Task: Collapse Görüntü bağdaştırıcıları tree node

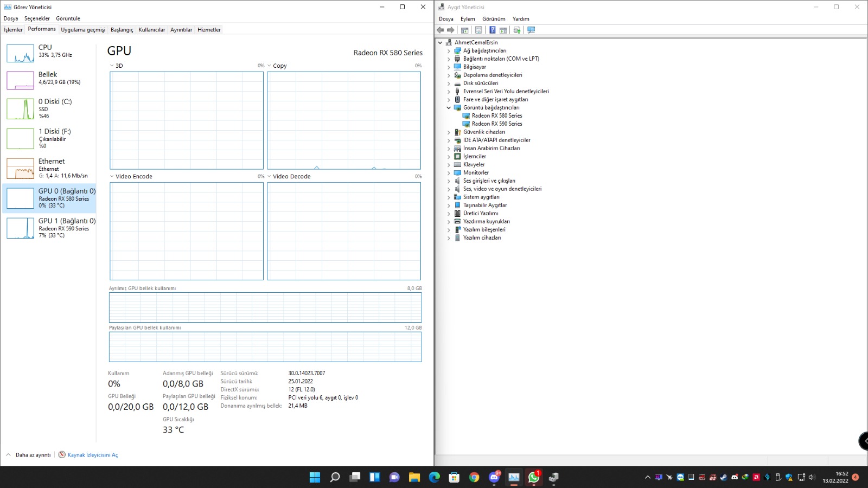Action: tap(449, 107)
